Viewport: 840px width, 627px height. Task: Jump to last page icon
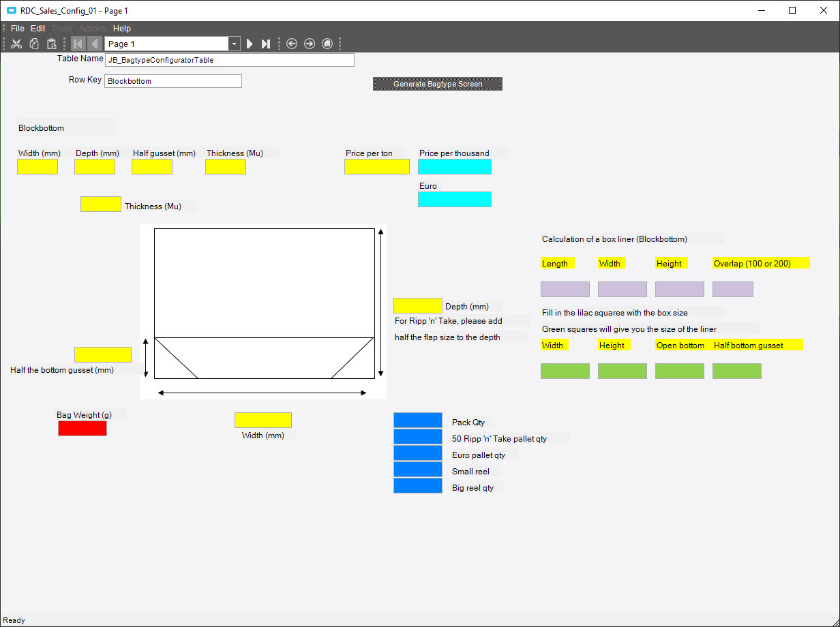click(266, 44)
